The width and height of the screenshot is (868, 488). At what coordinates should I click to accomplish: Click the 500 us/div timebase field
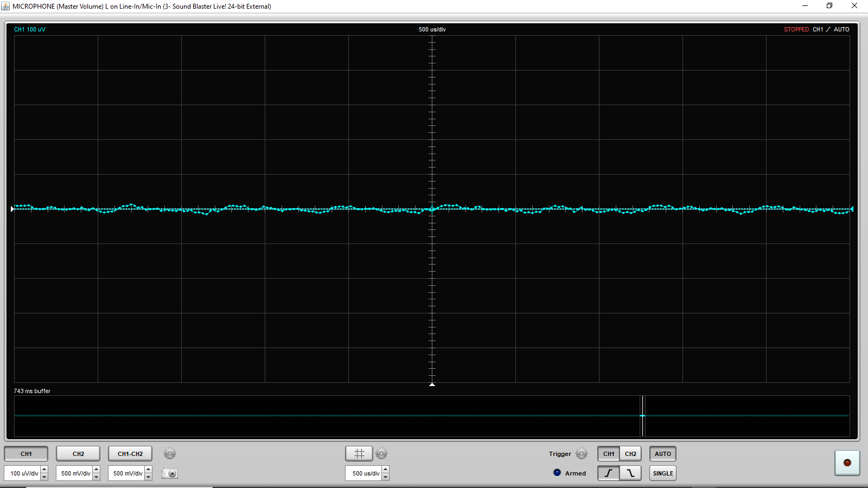[364, 473]
